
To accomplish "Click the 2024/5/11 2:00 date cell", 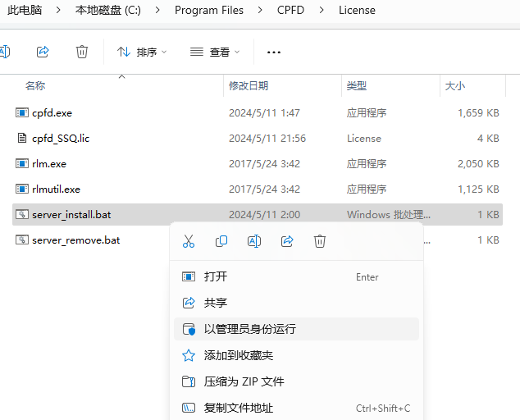I will pyautogui.click(x=264, y=215).
